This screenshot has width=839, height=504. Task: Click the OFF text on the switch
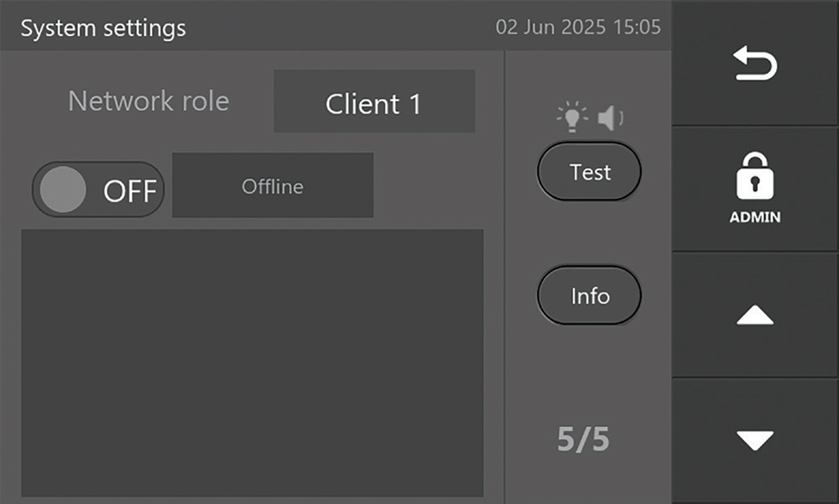tap(130, 191)
